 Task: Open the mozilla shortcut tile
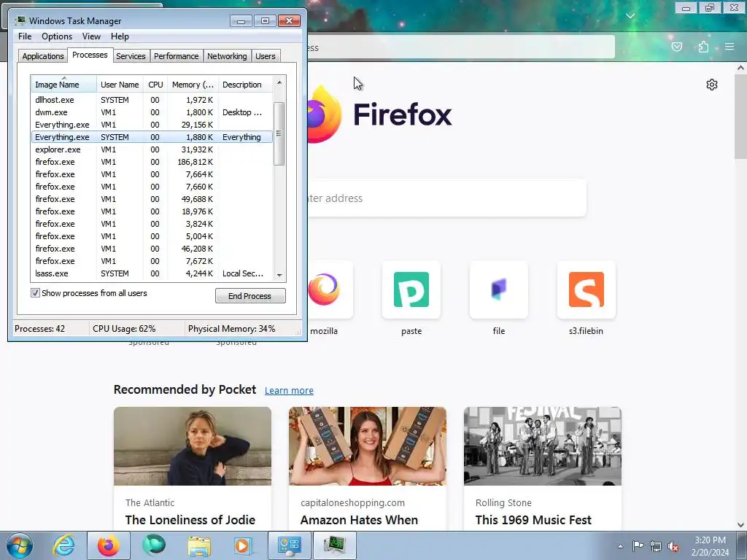tap(330, 289)
